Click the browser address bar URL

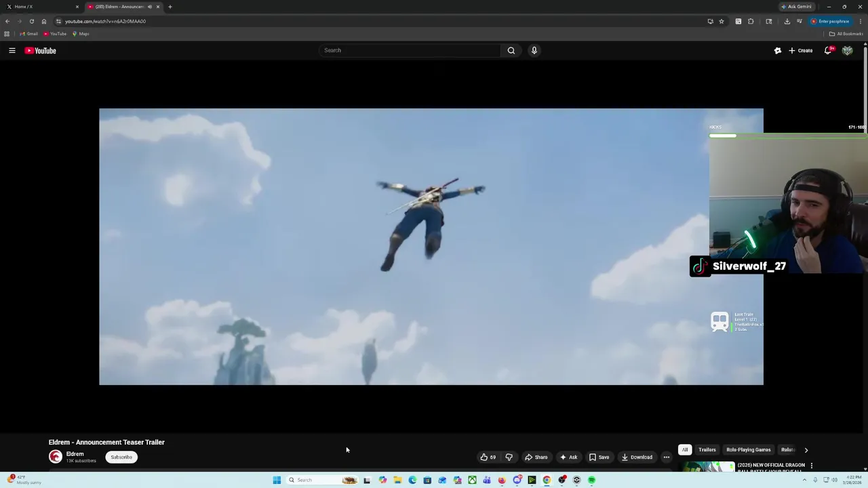(x=105, y=21)
